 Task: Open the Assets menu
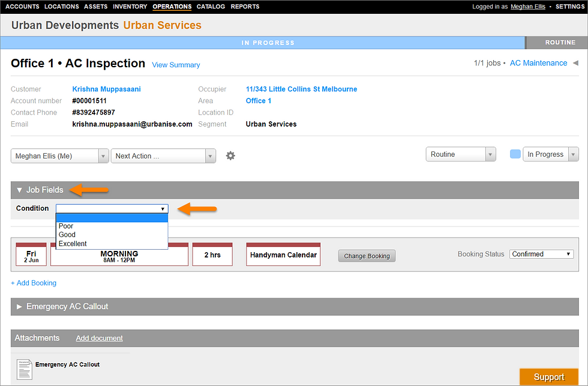point(95,7)
